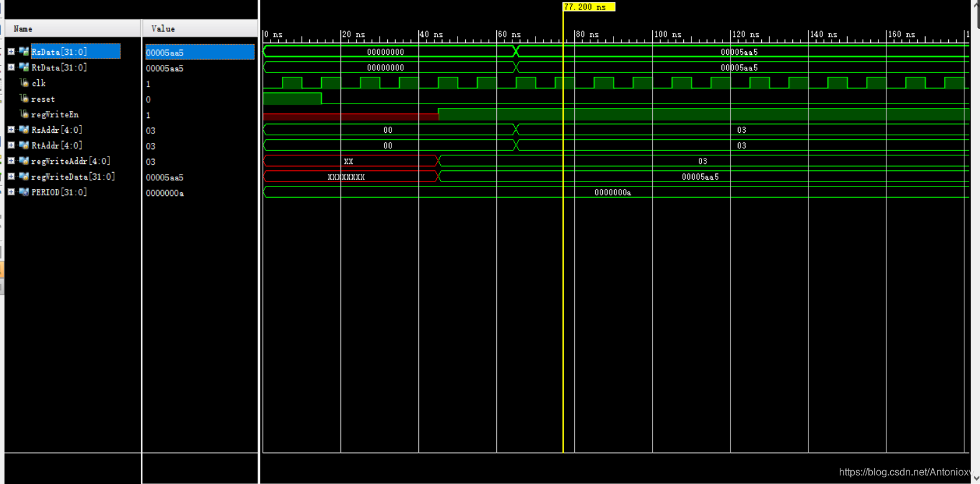
Task: Expand the regWriteData[31:0] bus
Action: (x=11, y=177)
